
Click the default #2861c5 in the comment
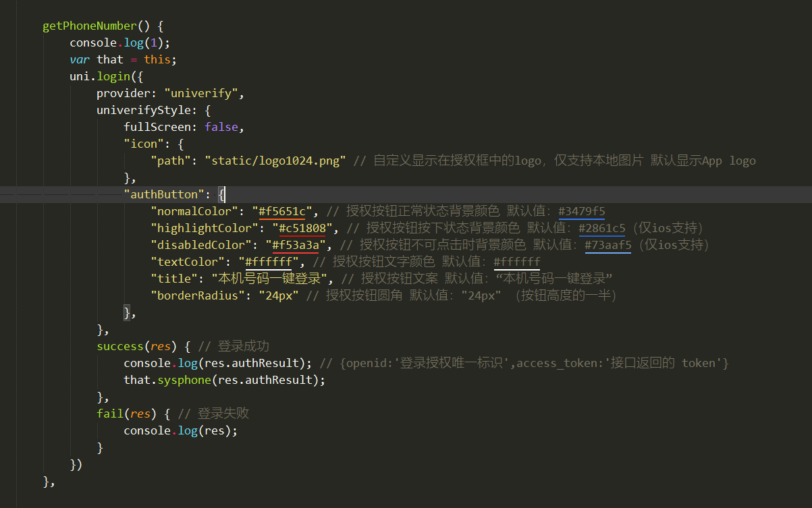pyautogui.click(x=601, y=228)
